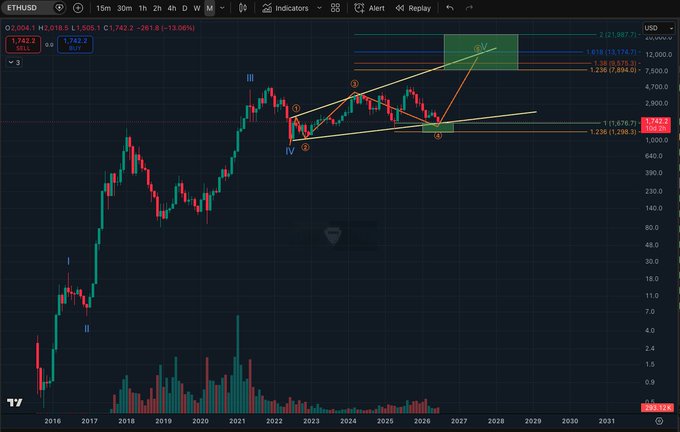Select the upper green target rectangle drawing
Image resolution: width=680 pixels, height=432 pixels.
pyautogui.click(x=481, y=52)
